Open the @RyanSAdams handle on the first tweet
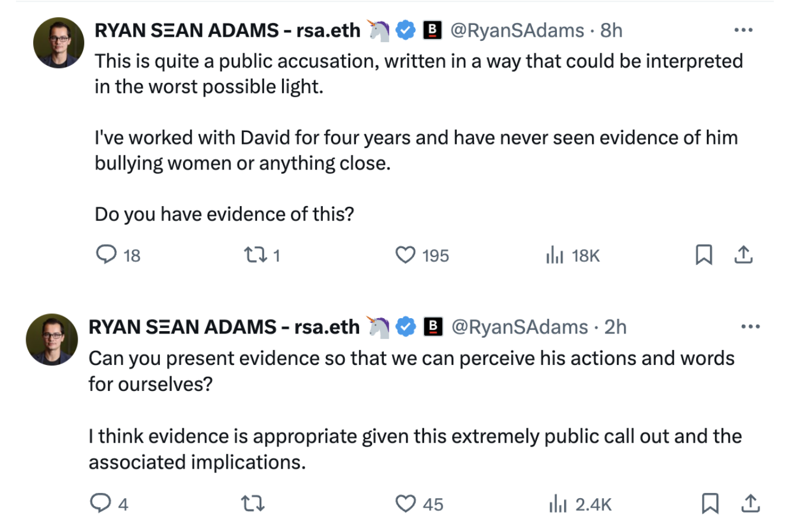 pos(517,30)
